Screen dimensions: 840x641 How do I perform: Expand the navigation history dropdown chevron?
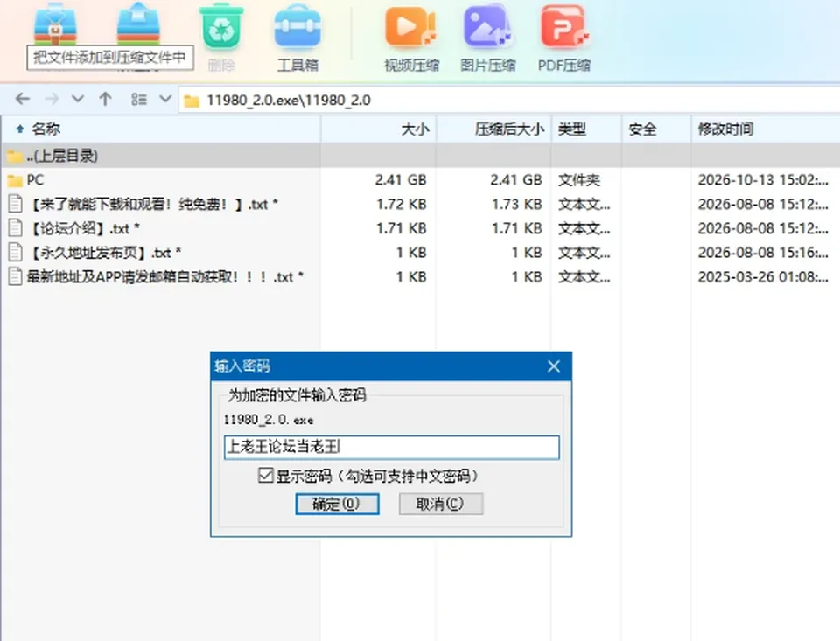(78, 99)
